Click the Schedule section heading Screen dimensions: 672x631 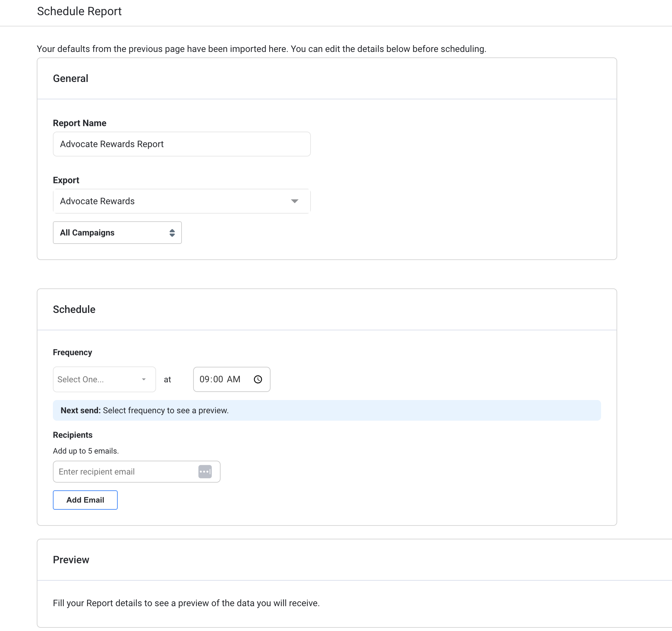pos(74,309)
